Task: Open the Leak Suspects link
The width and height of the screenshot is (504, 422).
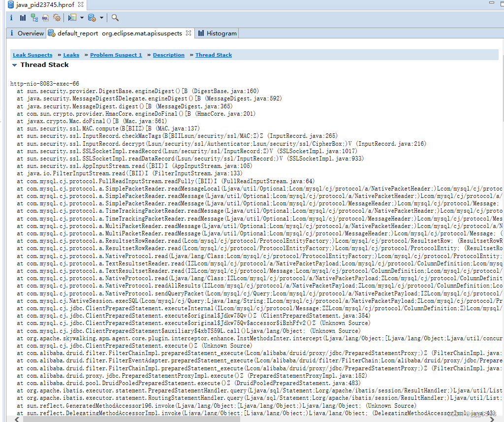Action: click(32, 55)
